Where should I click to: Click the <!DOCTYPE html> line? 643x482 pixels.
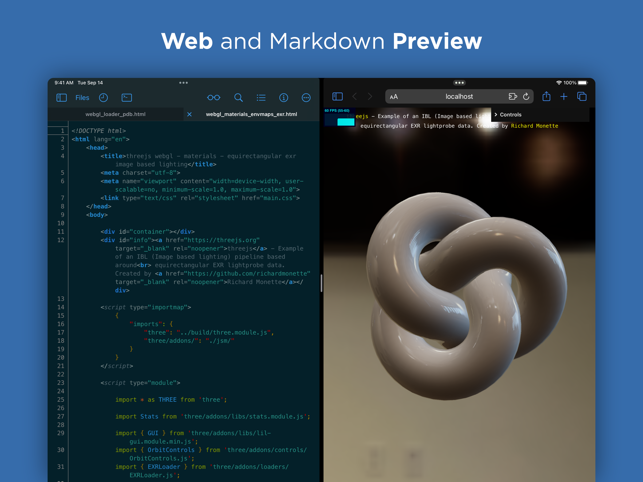click(98, 131)
